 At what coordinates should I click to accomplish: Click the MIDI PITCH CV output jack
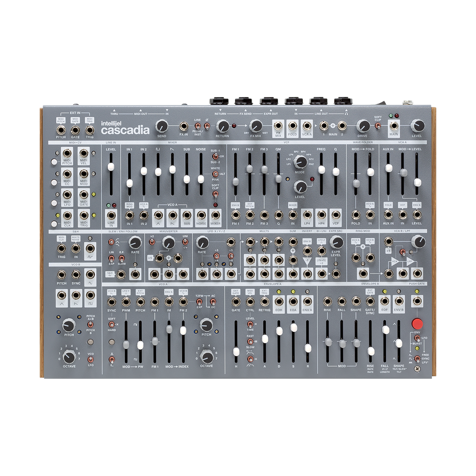(x=66, y=153)
